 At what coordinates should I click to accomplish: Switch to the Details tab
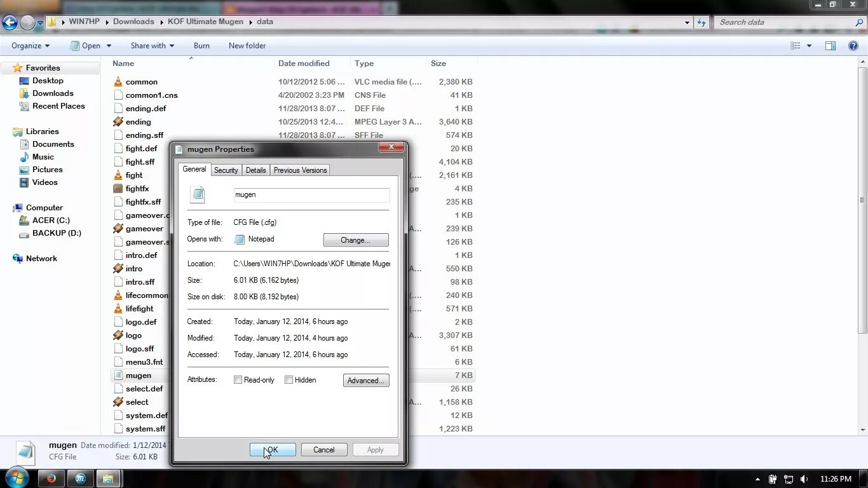pyautogui.click(x=255, y=170)
